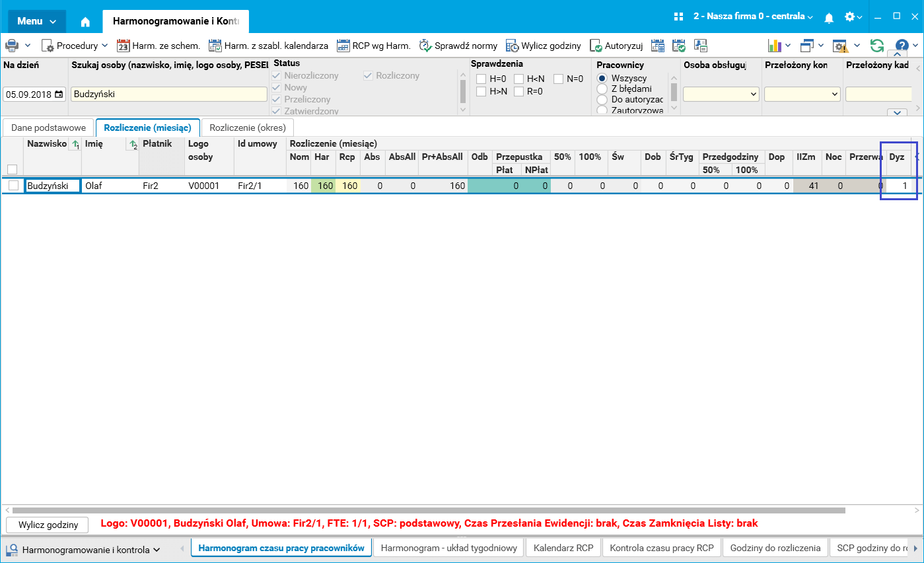Click Wylicz godziny in the top toolbar

pyautogui.click(x=544, y=46)
